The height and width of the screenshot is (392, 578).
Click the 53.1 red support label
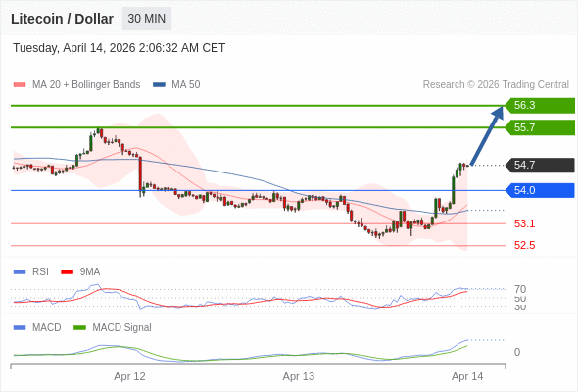point(524,223)
